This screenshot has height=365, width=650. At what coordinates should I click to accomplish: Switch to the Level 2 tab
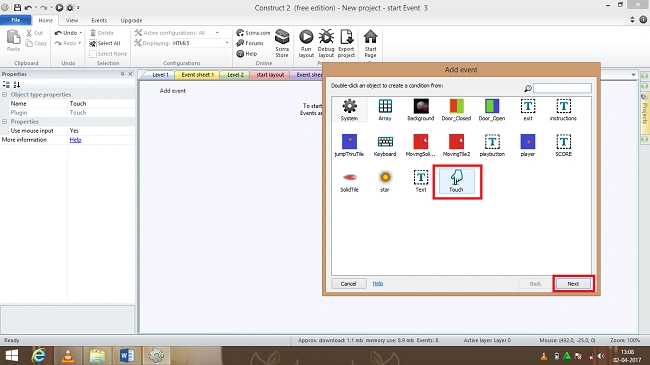235,75
